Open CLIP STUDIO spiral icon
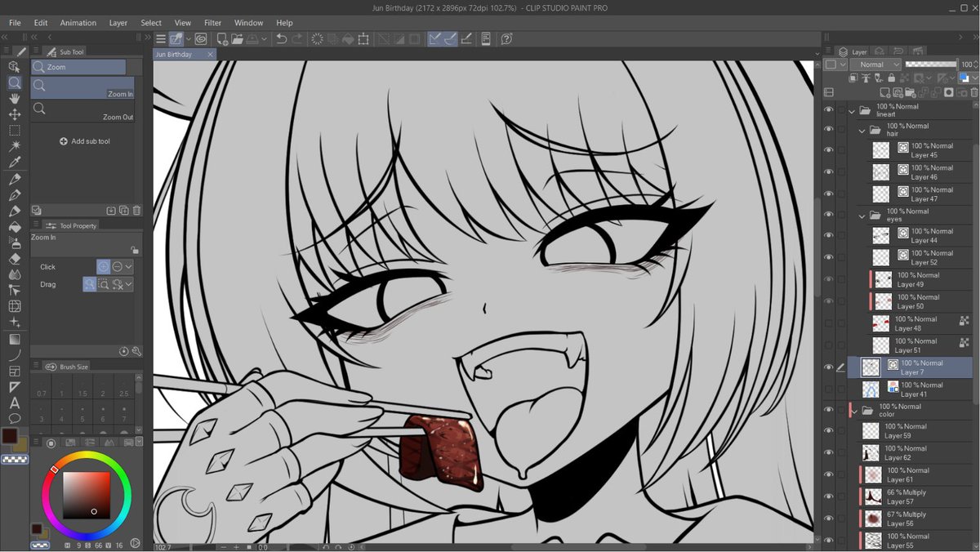This screenshot has height=552, width=980. (x=201, y=38)
